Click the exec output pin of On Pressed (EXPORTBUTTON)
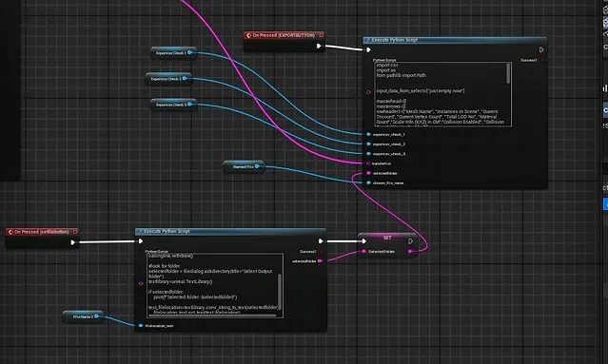 319,46
